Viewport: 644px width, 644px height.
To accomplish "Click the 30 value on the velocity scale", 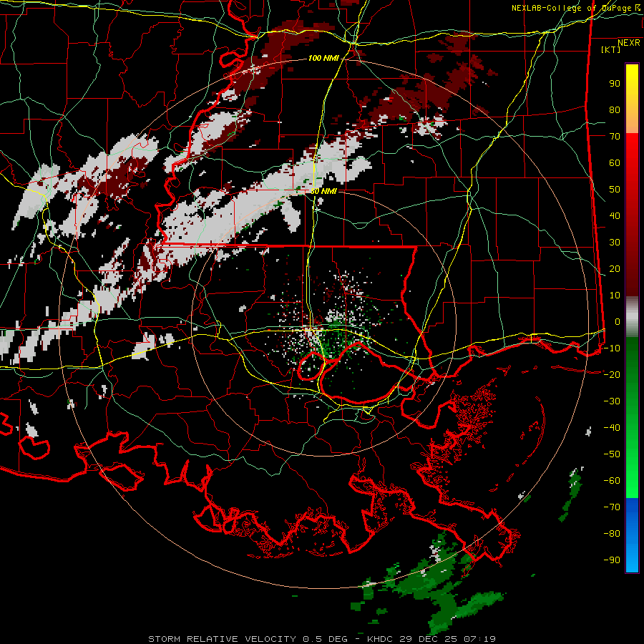I will pos(615,243).
